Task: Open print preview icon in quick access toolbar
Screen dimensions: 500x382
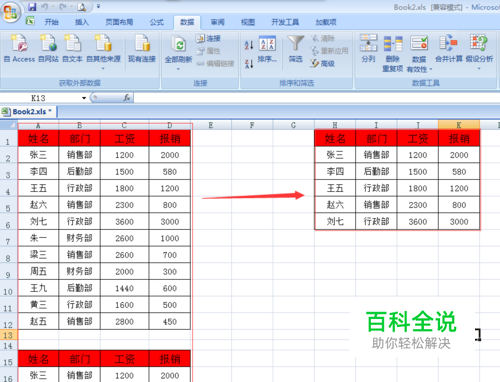Action: click(x=81, y=7)
